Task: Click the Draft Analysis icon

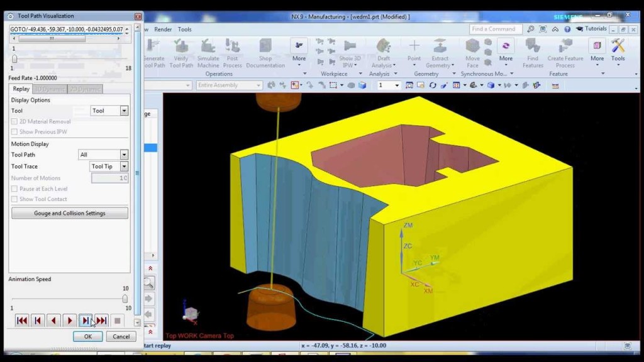Action: pyautogui.click(x=383, y=45)
